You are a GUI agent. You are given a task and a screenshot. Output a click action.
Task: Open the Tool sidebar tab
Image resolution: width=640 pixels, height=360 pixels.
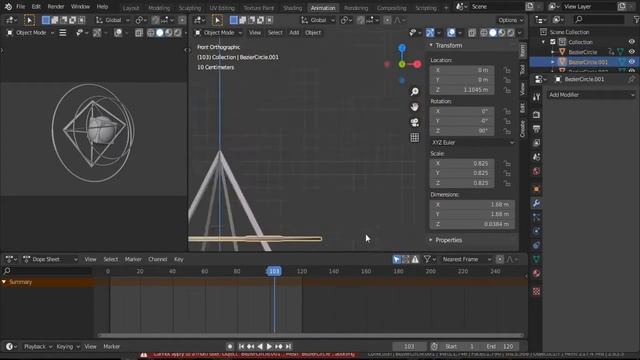coord(522,69)
